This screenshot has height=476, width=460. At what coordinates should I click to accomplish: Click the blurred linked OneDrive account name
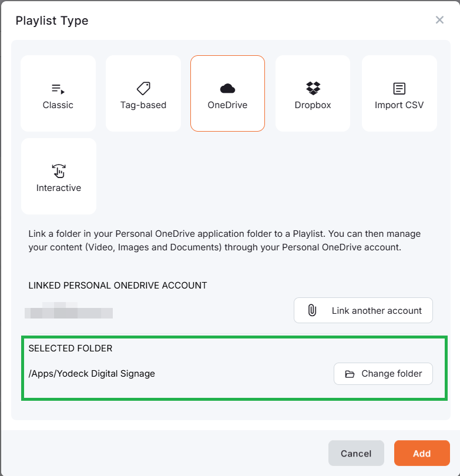(69, 312)
